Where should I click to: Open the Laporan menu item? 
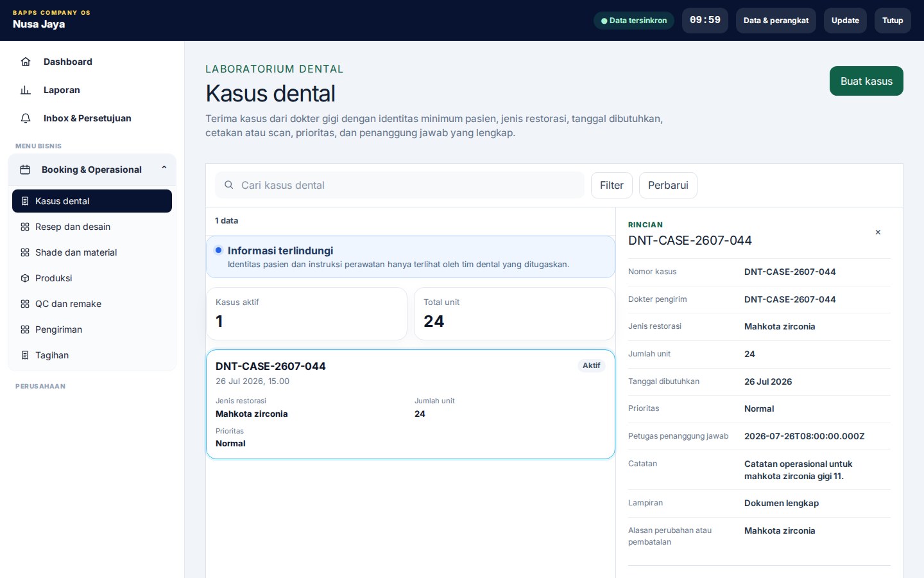click(x=92, y=90)
